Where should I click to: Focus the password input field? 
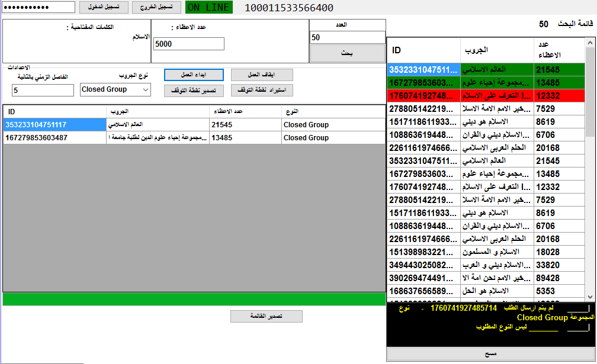coord(38,7)
